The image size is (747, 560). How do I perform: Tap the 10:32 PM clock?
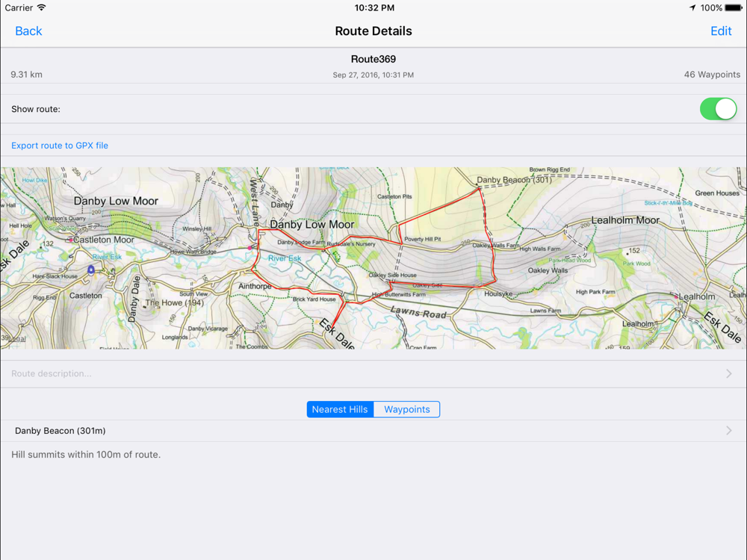[x=374, y=7]
